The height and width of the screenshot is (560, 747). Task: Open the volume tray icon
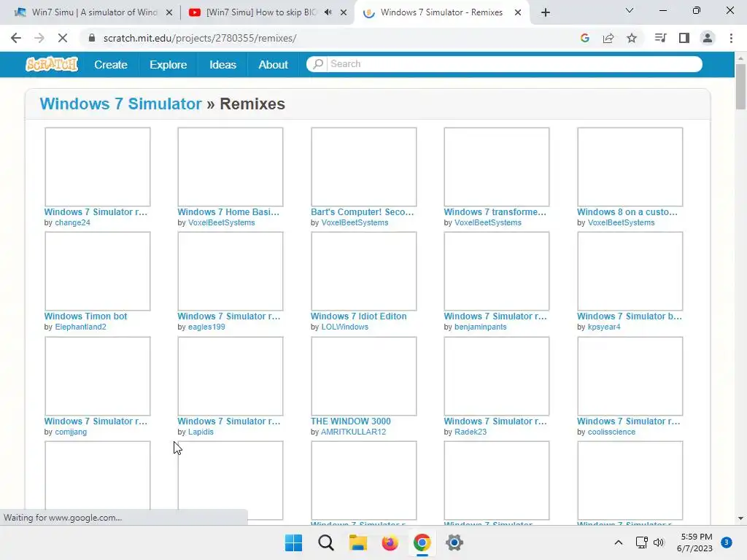click(x=659, y=542)
